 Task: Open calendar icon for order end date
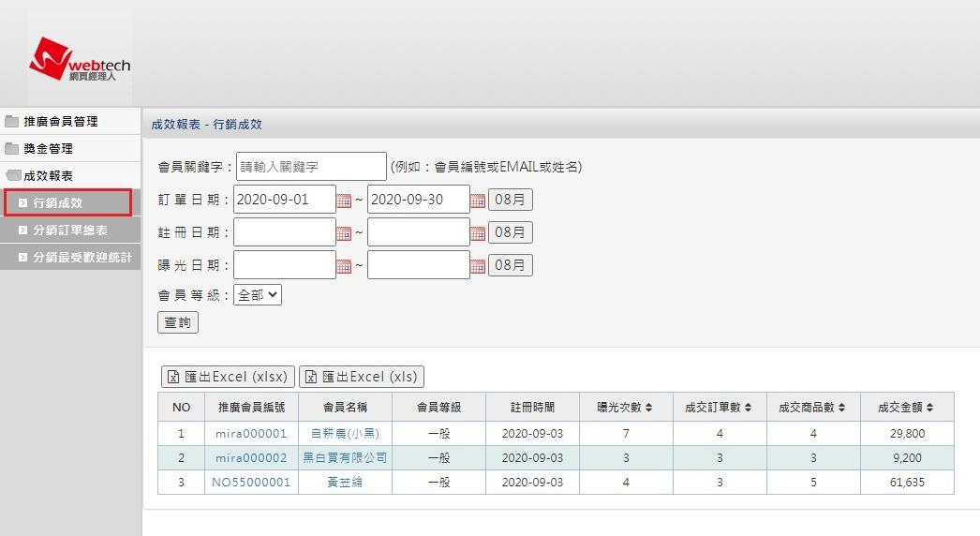(x=477, y=200)
